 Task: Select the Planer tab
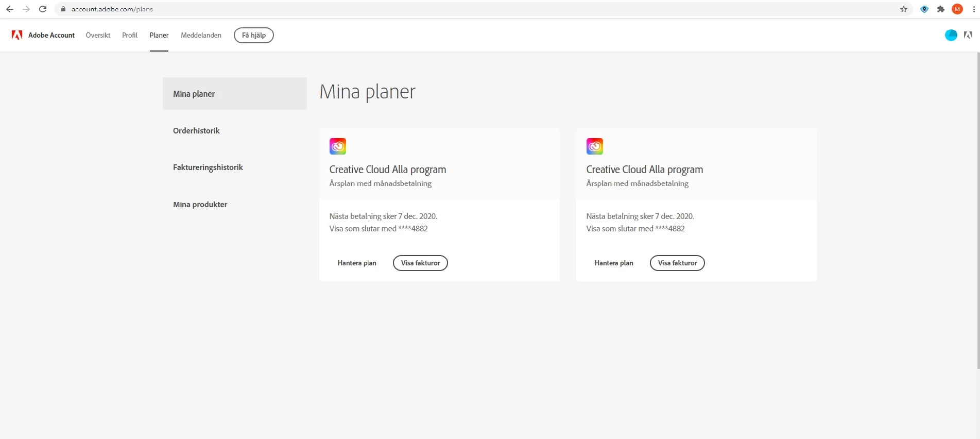tap(159, 35)
